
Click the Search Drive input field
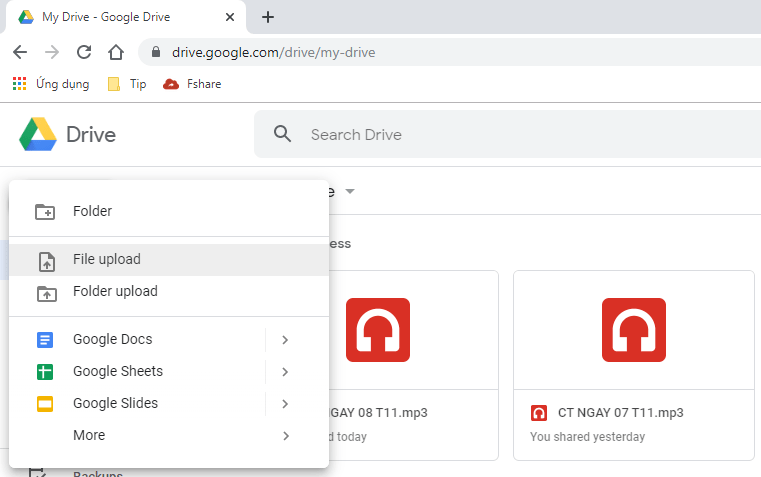coord(507,134)
